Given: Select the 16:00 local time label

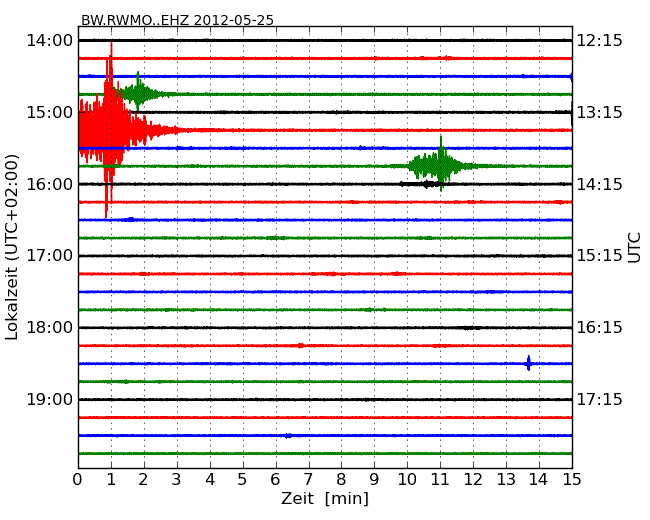Looking at the screenshot, I should (49, 184).
